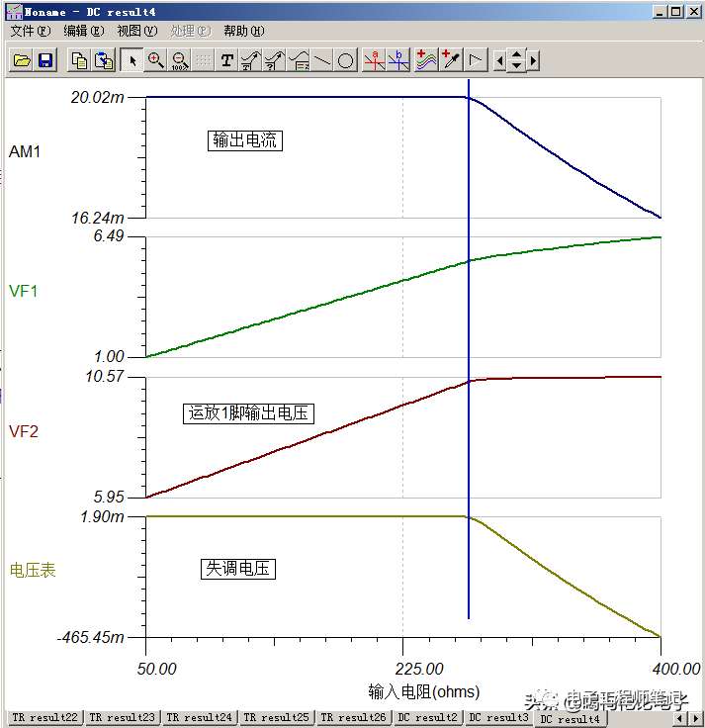Choose the text annotation T tool
The image size is (705, 728).
click(x=227, y=60)
